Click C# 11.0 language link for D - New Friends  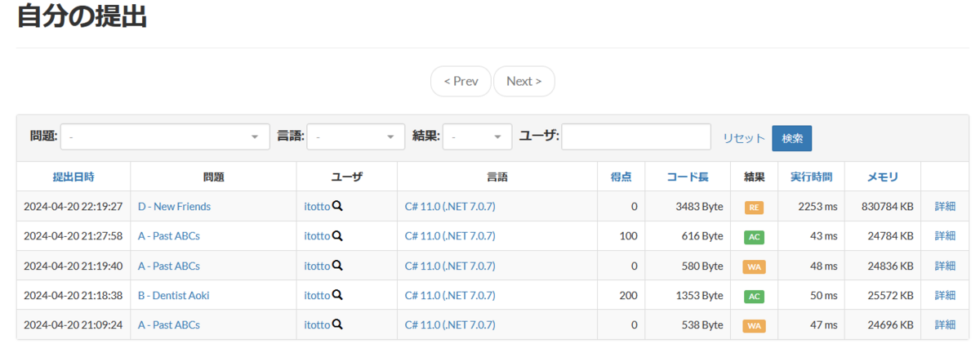pos(450,207)
